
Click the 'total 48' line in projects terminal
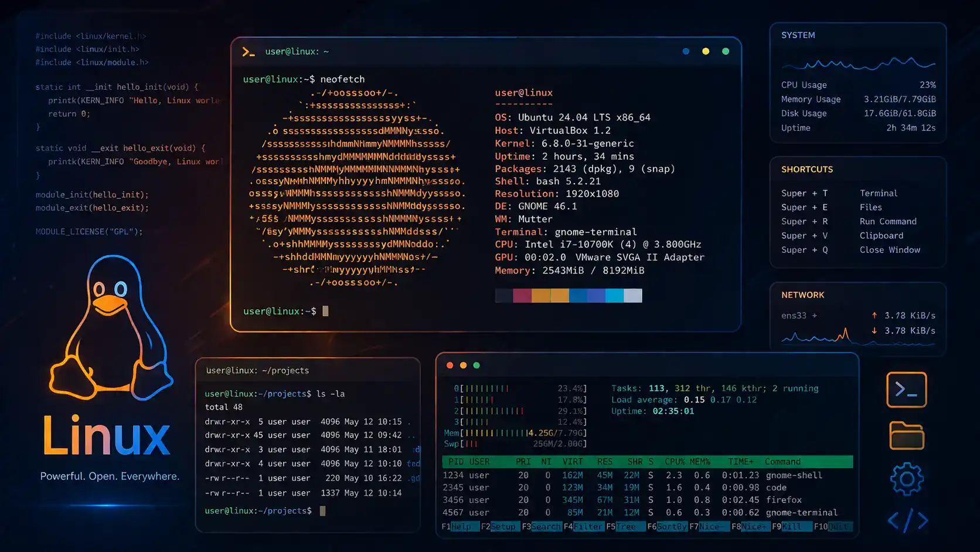pyautogui.click(x=223, y=407)
